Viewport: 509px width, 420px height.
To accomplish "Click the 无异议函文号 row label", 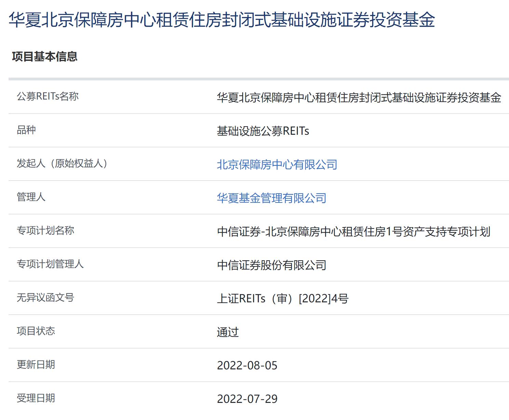I will (45, 298).
